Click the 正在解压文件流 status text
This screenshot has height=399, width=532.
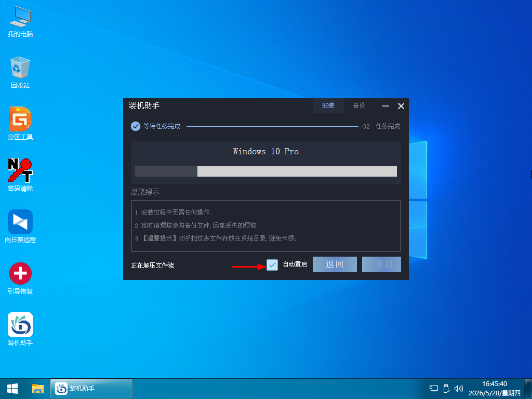point(152,265)
